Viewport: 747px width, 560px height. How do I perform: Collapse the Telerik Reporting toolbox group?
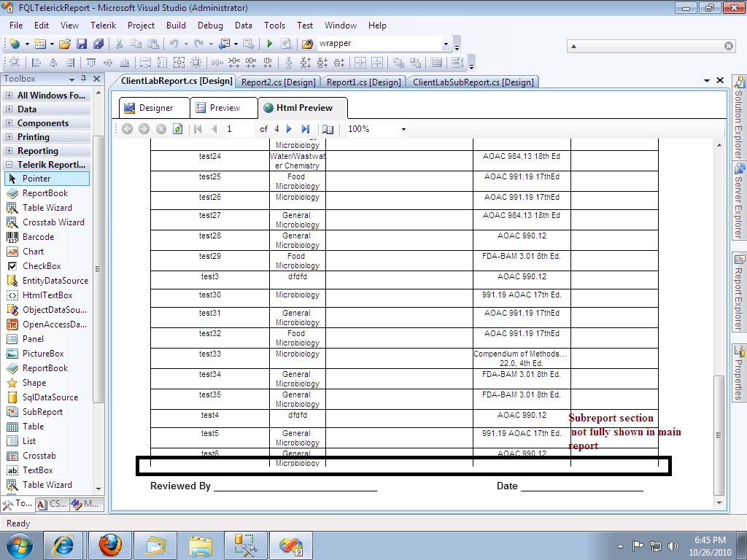(9, 164)
